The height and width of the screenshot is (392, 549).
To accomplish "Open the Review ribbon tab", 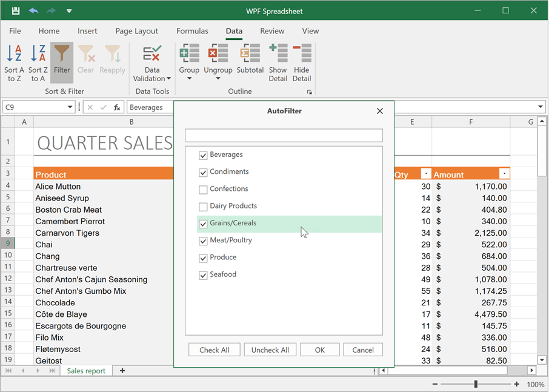I will (x=272, y=31).
